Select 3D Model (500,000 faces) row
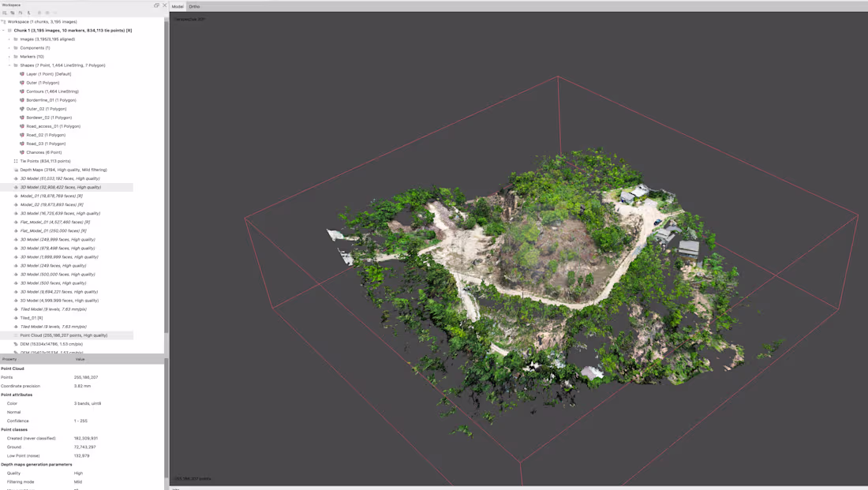The image size is (868, 490). [66, 275]
